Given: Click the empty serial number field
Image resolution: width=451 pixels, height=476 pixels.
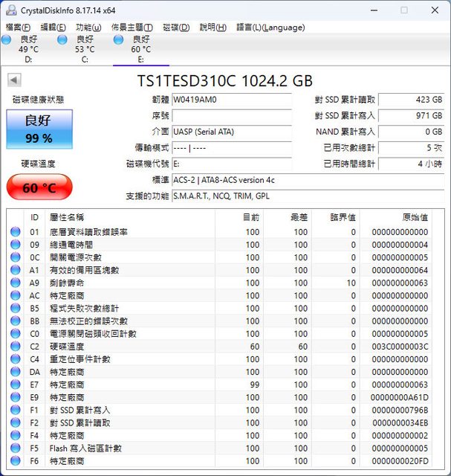Looking at the screenshot, I should (x=232, y=116).
